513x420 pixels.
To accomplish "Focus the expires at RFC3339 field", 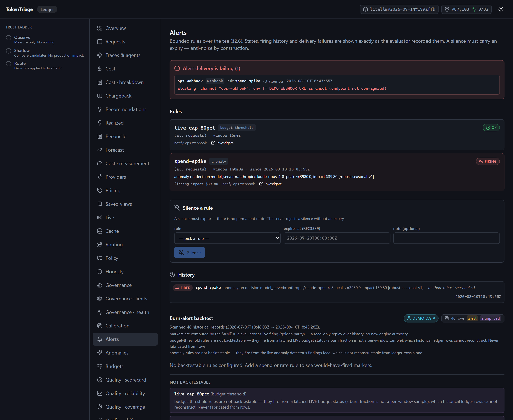I will click(x=337, y=238).
